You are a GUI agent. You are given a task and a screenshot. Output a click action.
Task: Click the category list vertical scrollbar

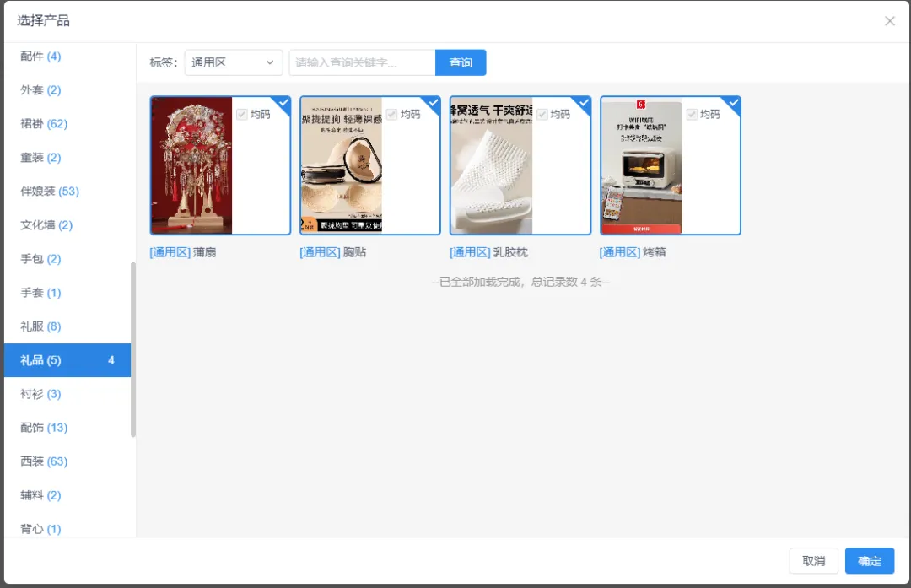coord(133,350)
